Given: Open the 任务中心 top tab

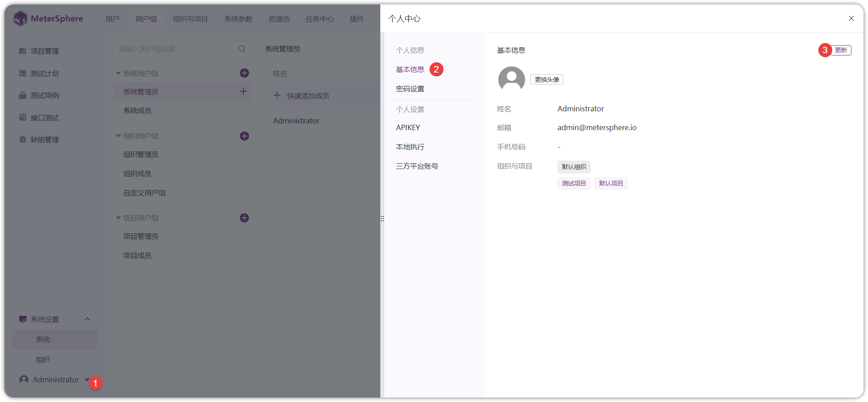Looking at the screenshot, I should 320,19.
